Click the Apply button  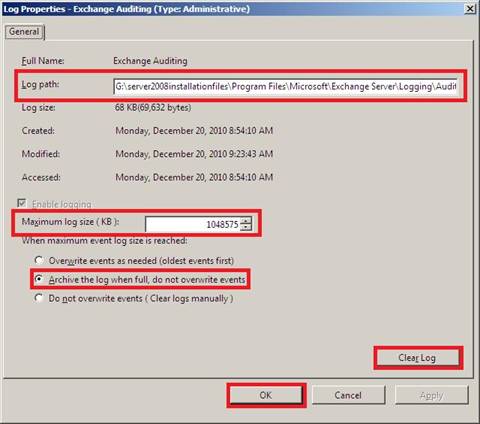432,395
